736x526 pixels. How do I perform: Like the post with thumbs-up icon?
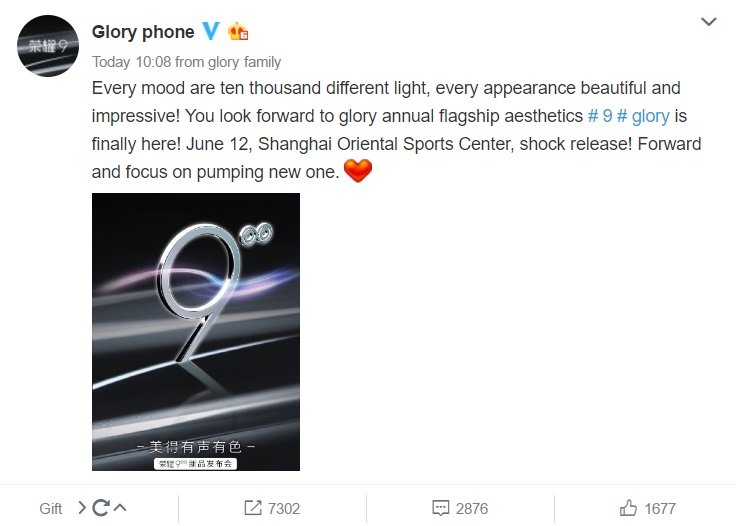(x=628, y=508)
